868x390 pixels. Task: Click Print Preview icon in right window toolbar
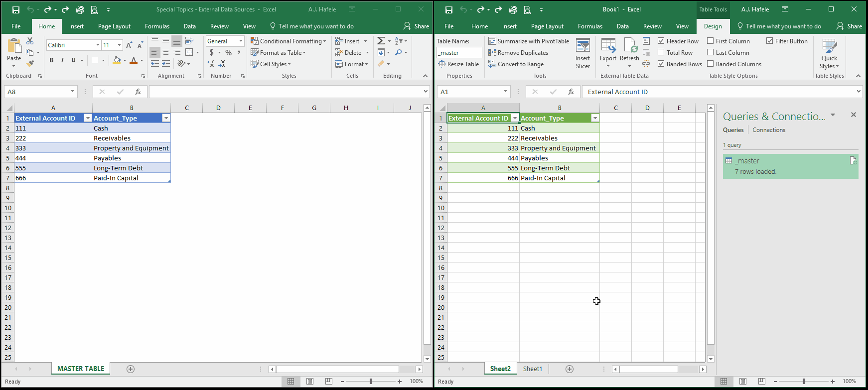pyautogui.click(x=527, y=9)
